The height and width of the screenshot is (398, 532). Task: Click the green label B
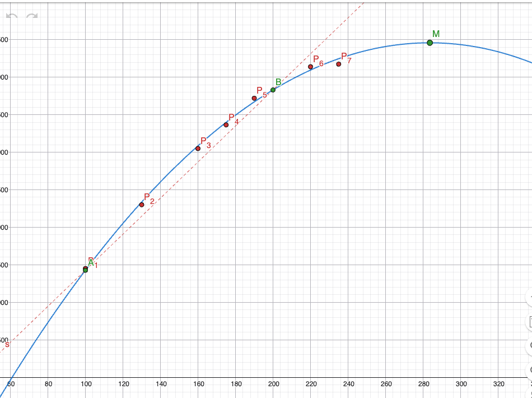coord(278,82)
